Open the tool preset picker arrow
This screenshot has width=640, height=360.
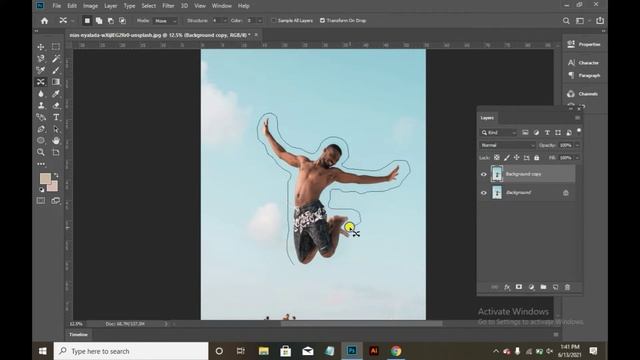tap(73, 20)
